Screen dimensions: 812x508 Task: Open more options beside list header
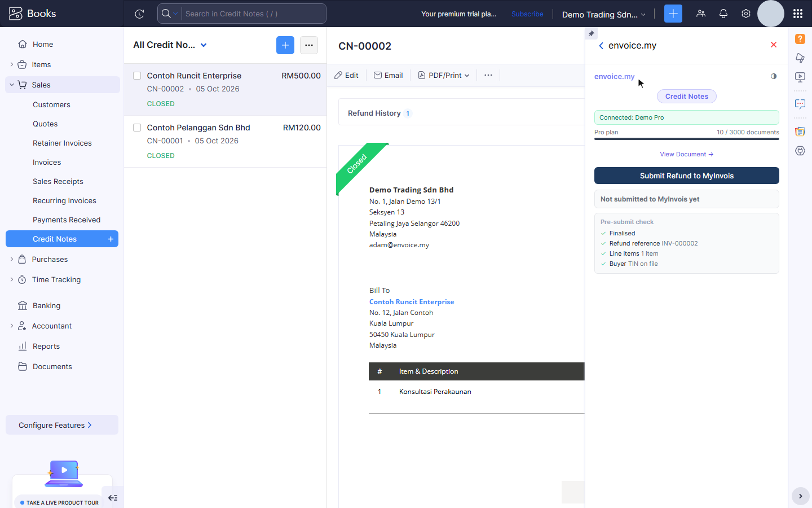309,45
